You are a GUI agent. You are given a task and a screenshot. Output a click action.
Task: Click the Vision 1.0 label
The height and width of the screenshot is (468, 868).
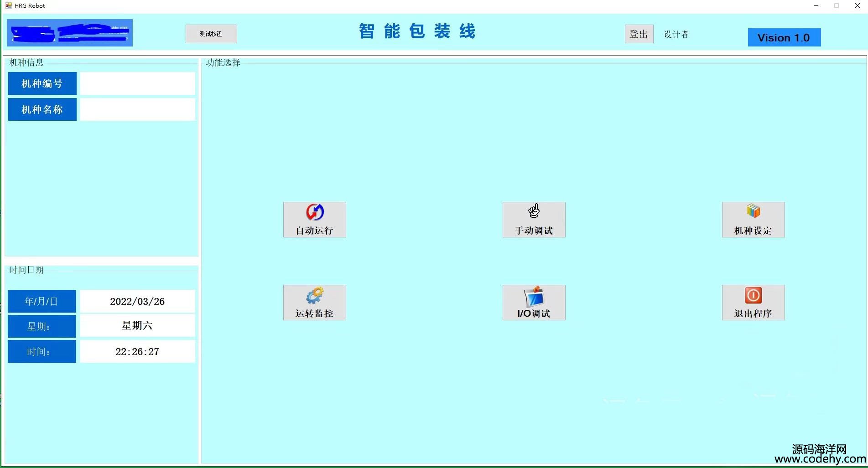pos(784,37)
